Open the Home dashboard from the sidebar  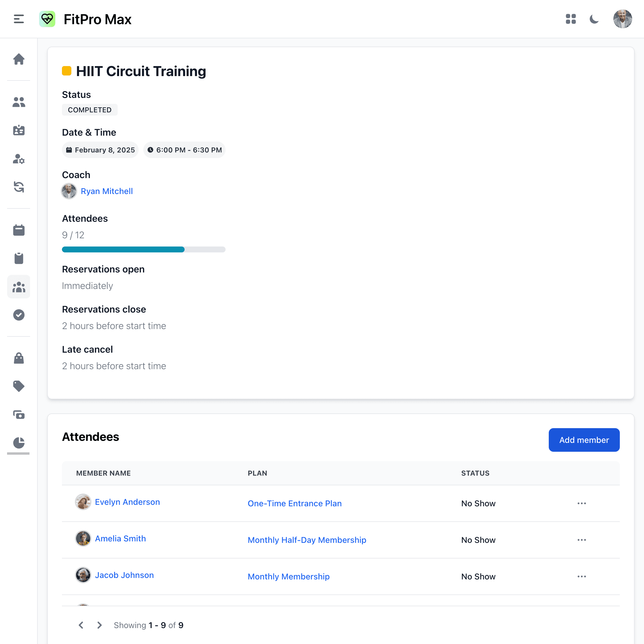19,59
